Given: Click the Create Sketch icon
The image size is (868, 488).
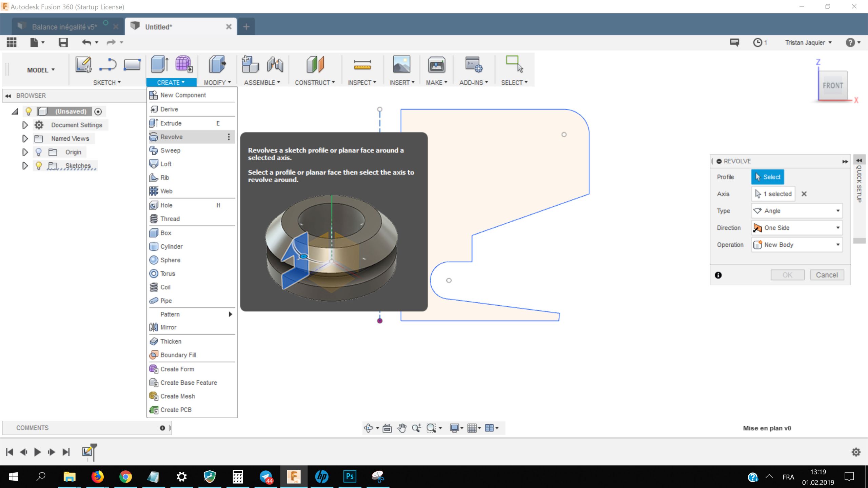Looking at the screenshot, I should [83, 64].
